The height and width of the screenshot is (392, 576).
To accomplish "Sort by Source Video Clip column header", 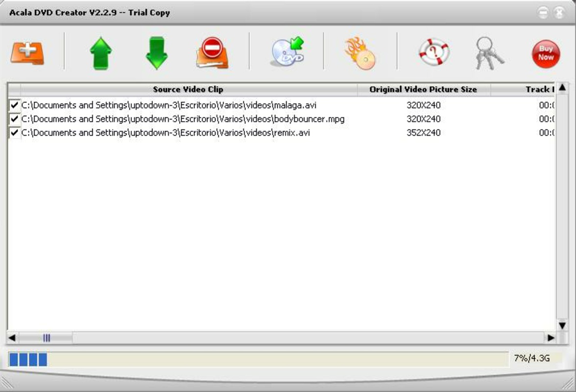I will point(188,89).
